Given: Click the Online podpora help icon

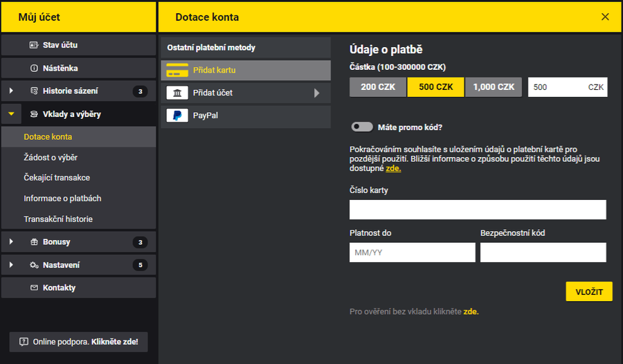Looking at the screenshot, I should (x=24, y=342).
